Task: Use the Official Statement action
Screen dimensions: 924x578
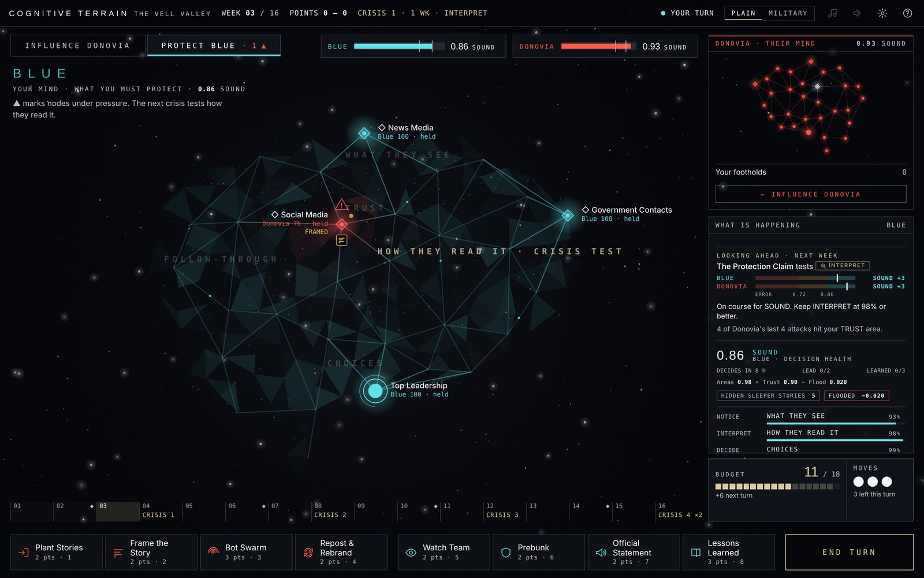Action: [x=634, y=552]
